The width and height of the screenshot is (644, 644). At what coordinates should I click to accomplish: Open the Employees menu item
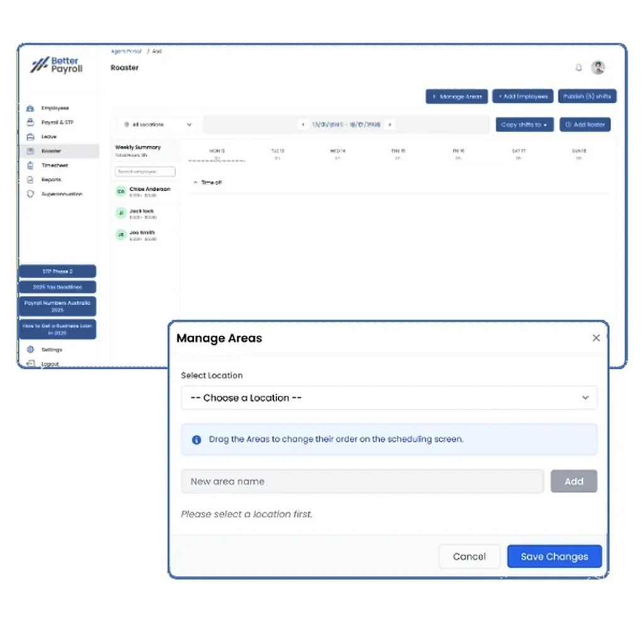click(x=55, y=108)
